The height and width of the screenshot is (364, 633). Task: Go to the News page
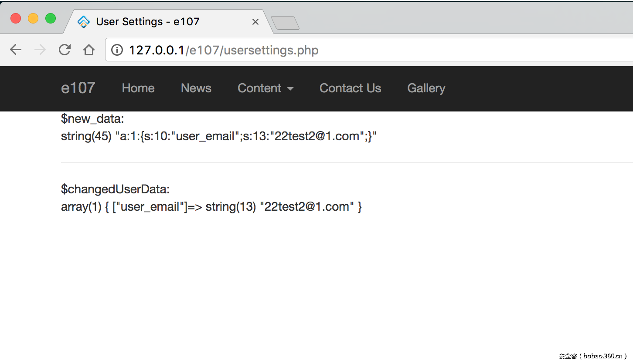(x=196, y=88)
